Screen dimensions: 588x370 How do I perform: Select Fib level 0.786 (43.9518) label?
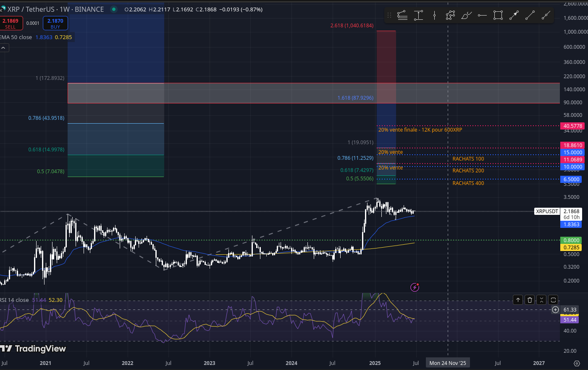46,118
